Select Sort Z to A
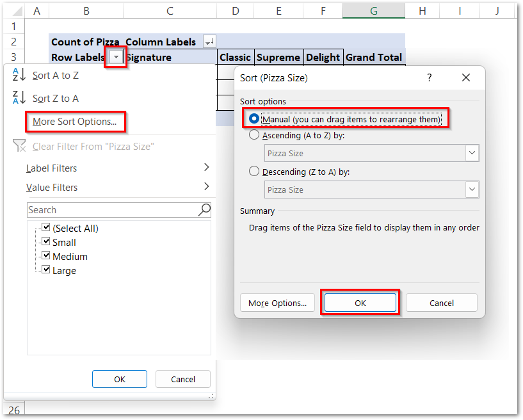The width and height of the screenshot is (523, 420). [x=57, y=99]
